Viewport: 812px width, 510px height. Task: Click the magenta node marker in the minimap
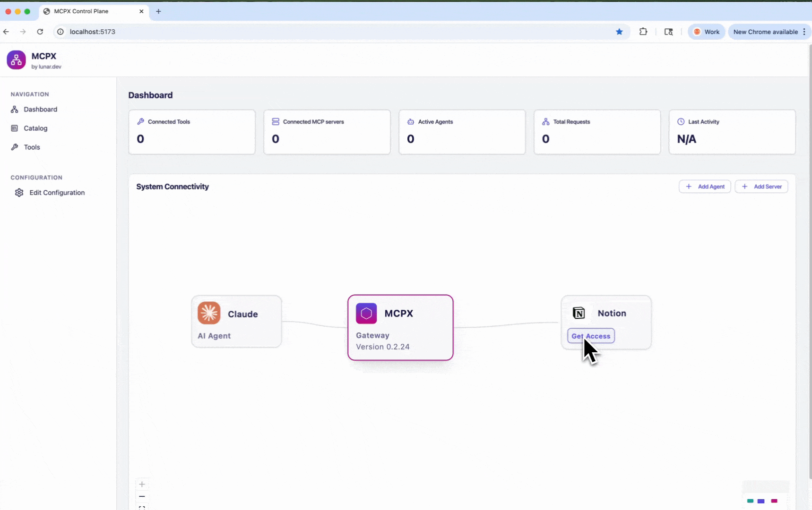774,501
